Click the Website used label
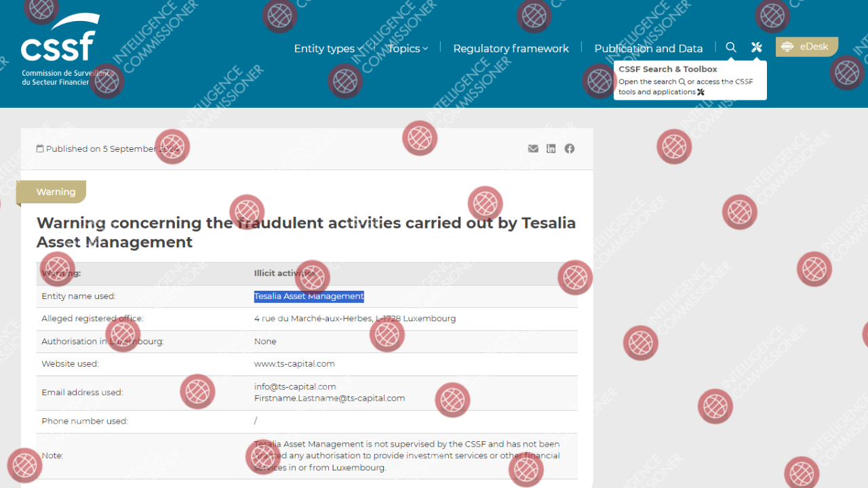This screenshot has width=868, height=488. (70, 364)
